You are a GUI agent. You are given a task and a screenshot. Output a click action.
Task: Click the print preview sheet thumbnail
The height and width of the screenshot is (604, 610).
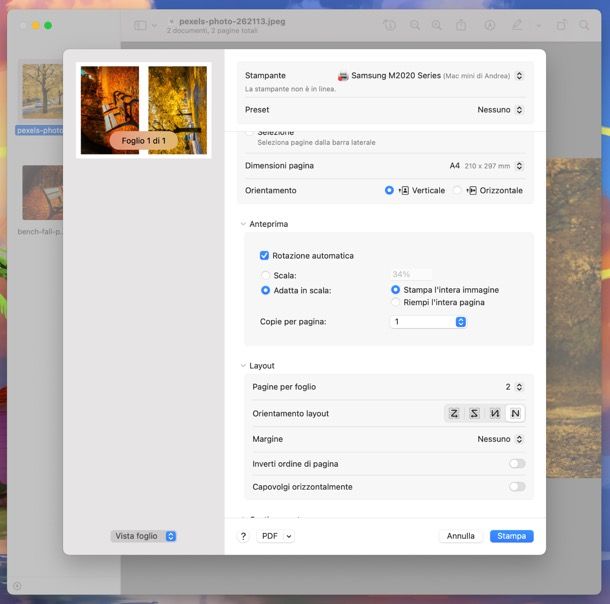click(144, 110)
